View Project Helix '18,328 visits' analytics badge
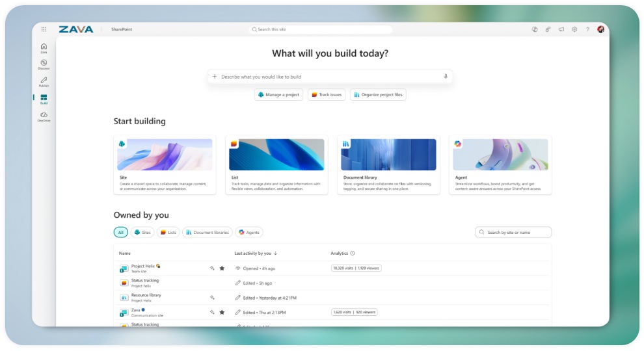Image resolution: width=644 pixels, height=351 pixels. click(x=356, y=268)
